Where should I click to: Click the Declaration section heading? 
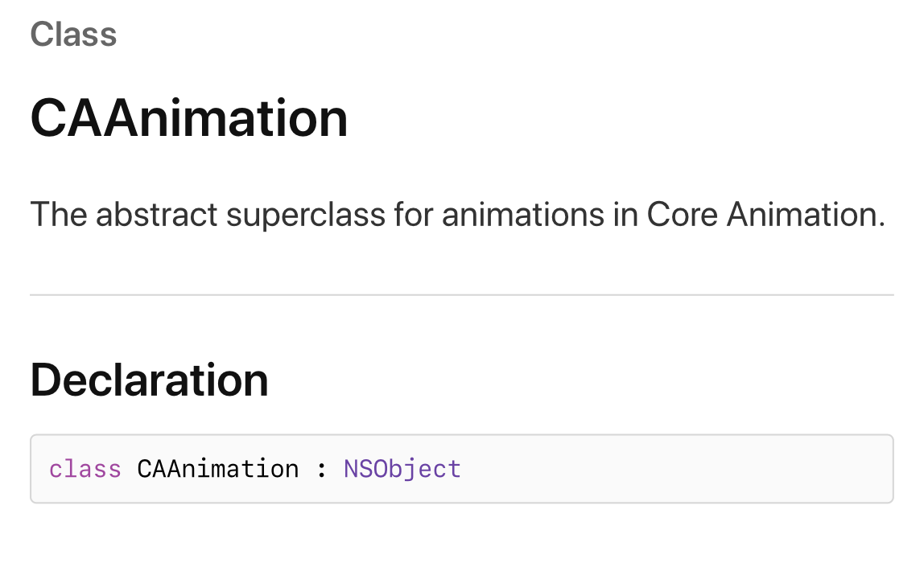[149, 380]
